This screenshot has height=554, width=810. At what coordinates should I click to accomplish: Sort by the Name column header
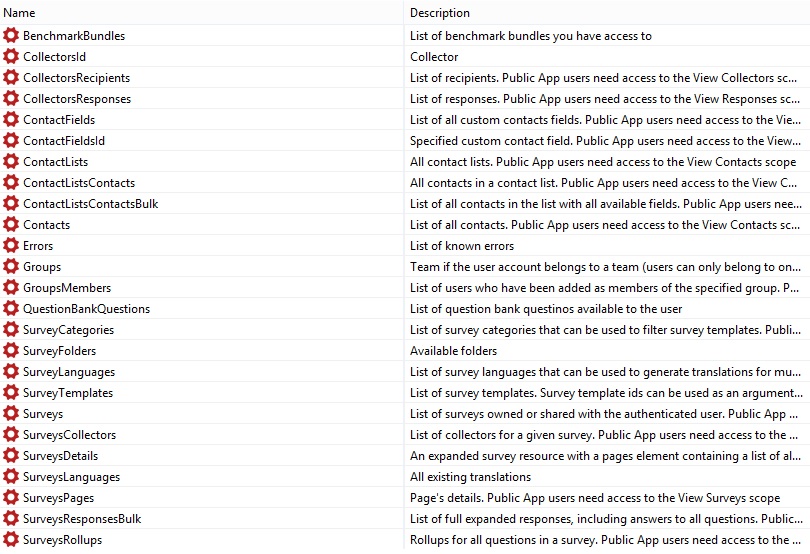tap(20, 13)
